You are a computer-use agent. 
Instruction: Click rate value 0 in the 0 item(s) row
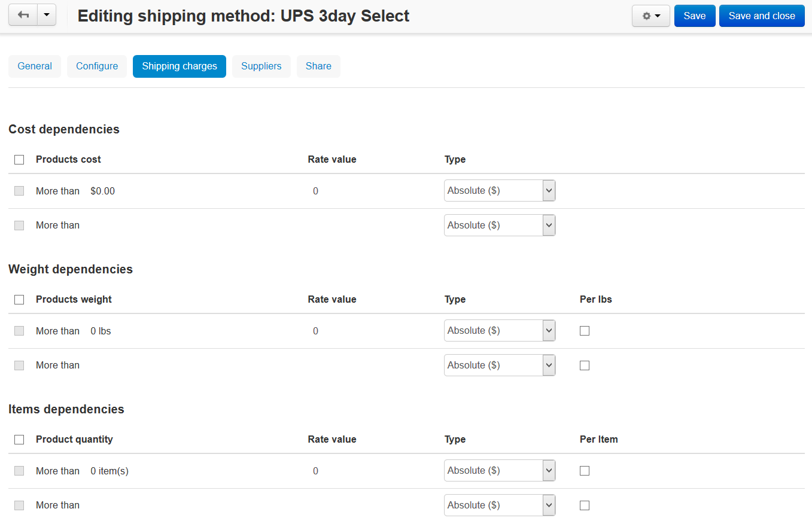coord(315,471)
